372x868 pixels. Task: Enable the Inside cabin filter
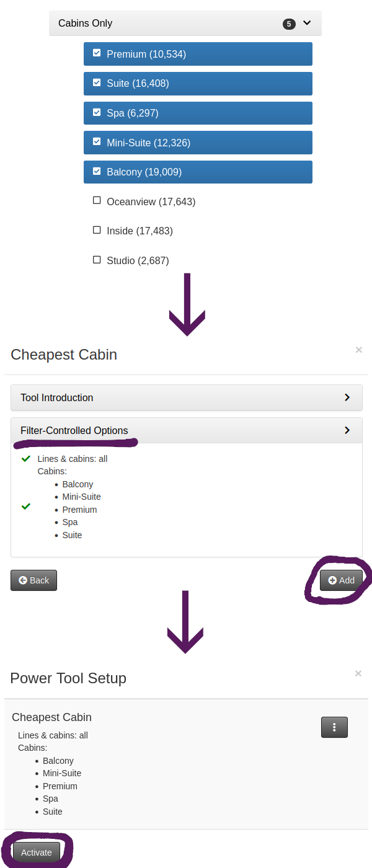coord(97,230)
